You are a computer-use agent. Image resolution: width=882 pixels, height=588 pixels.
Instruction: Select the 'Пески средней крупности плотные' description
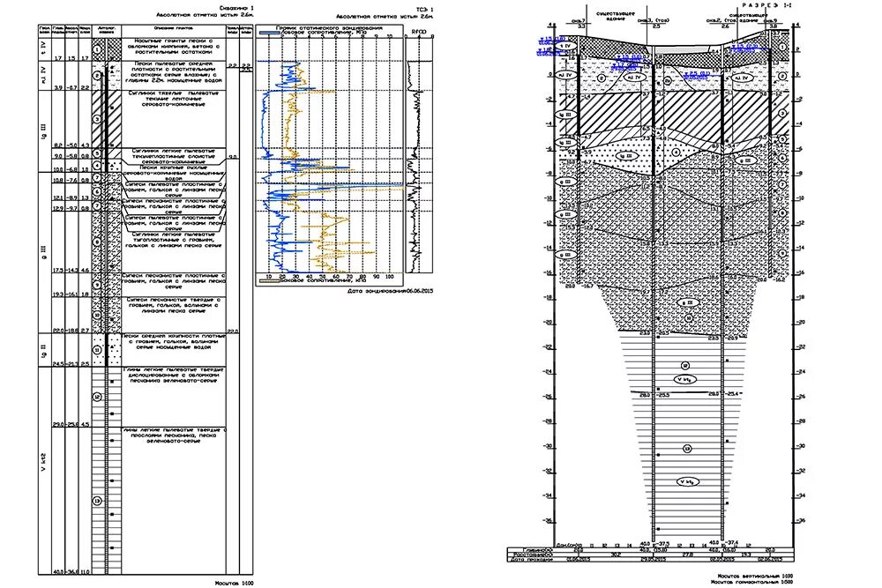(x=174, y=342)
